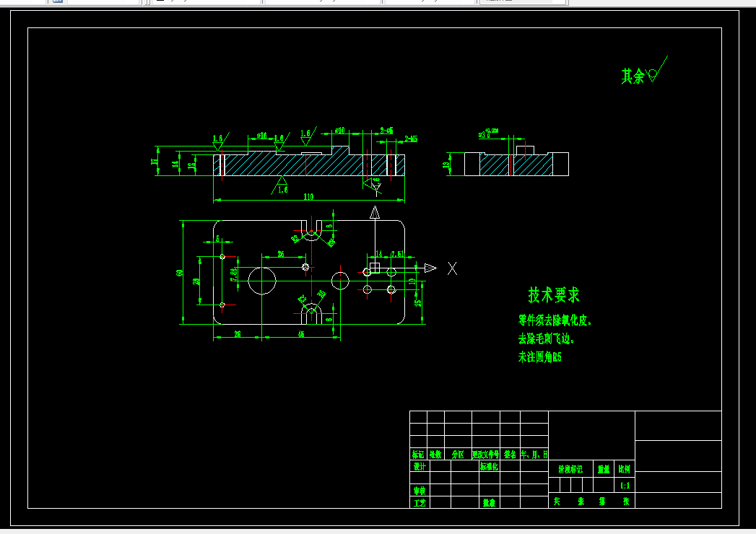
Task: Click the note 去除毛刺飞边。
Action: [x=547, y=339]
